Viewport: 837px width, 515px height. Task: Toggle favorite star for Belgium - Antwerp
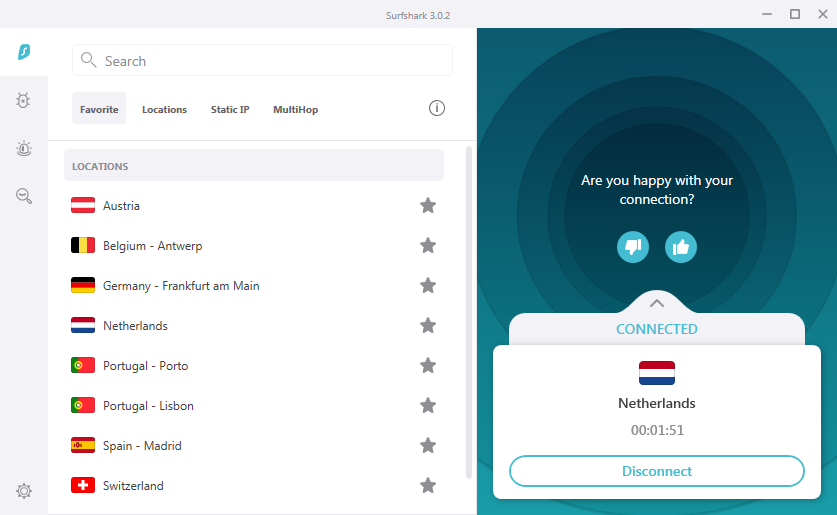428,245
